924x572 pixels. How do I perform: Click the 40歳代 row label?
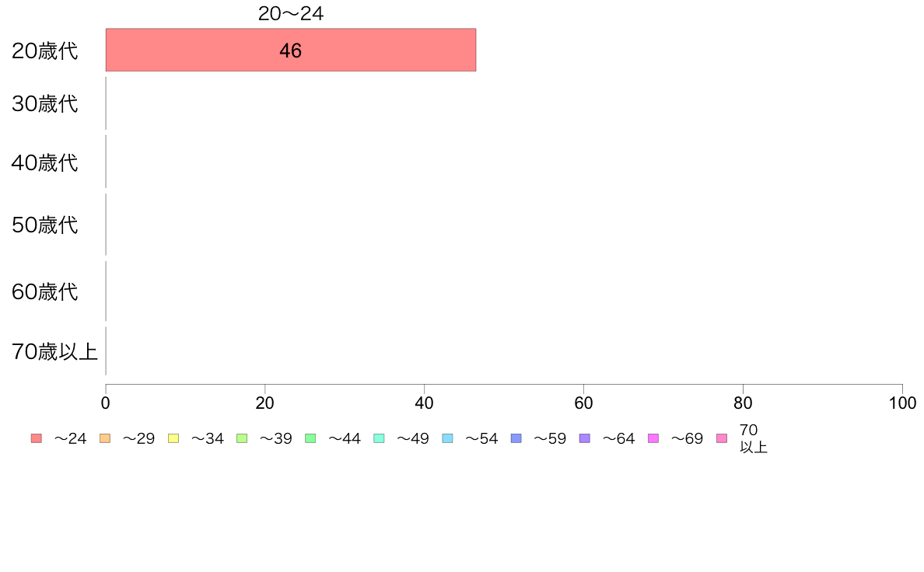point(45,162)
